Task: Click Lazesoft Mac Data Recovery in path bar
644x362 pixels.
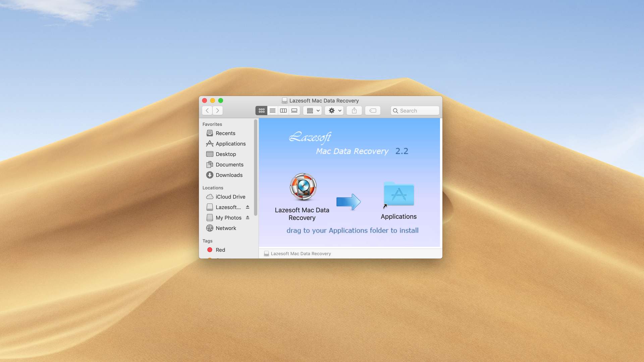Action: click(x=298, y=254)
